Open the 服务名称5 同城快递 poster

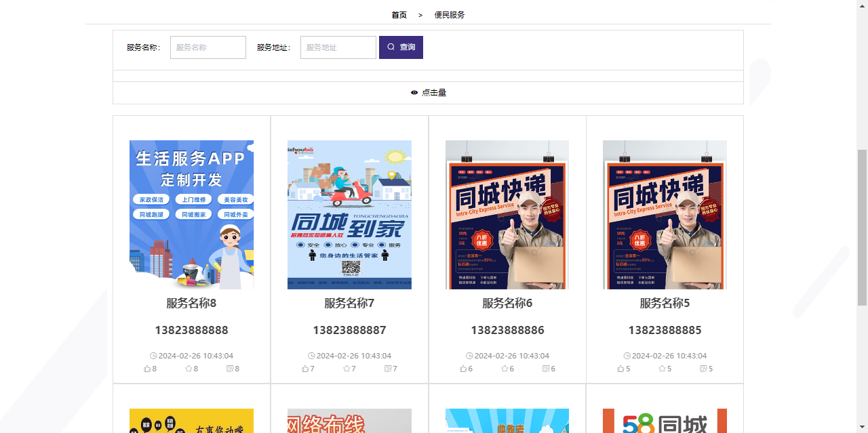click(665, 215)
